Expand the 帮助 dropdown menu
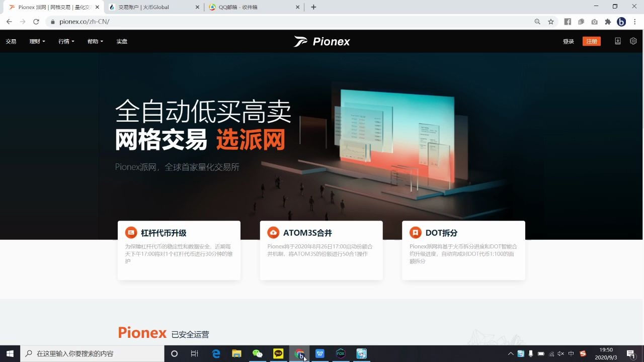The height and width of the screenshot is (362, 644). click(95, 41)
